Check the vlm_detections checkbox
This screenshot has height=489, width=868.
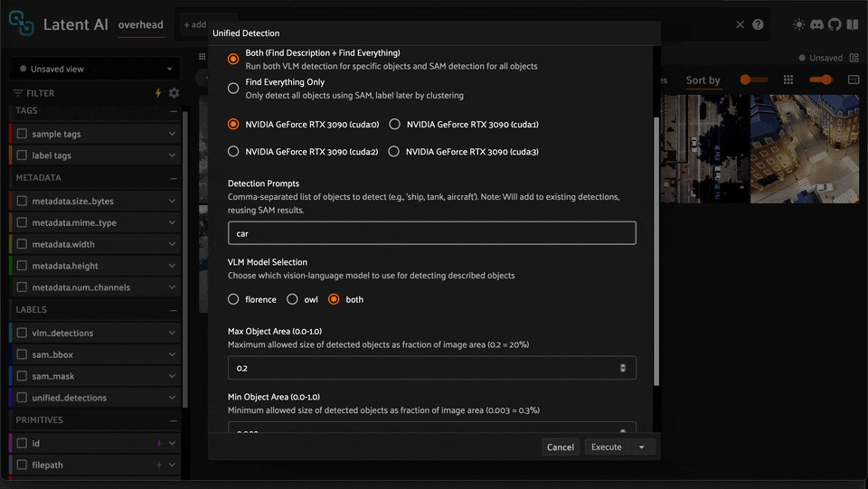click(x=22, y=333)
